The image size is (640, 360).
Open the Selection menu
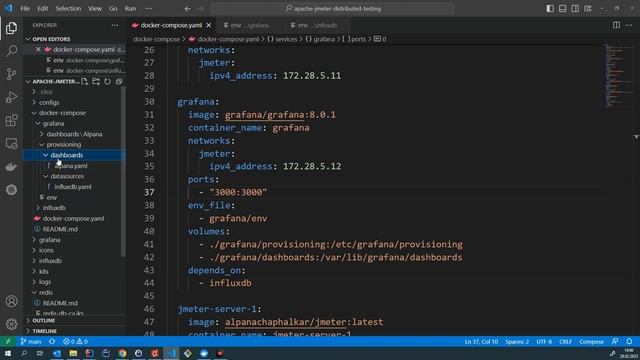(x=68, y=9)
